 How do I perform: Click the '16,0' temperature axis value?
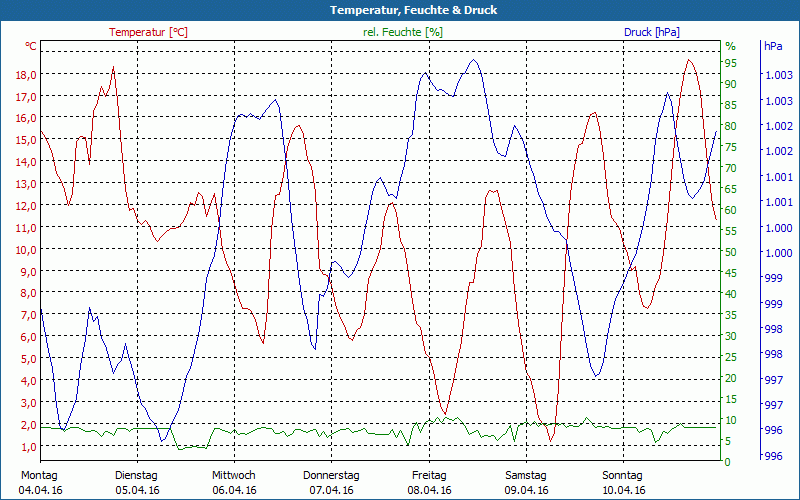point(26,118)
